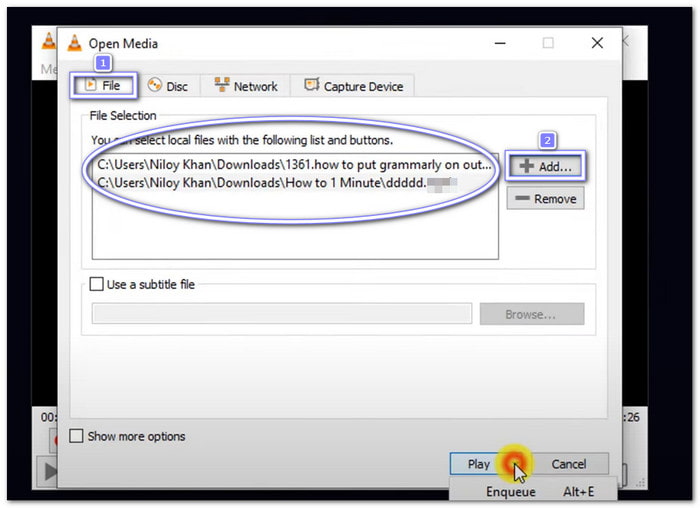Minimize the Open Media dialog
The height and width of the screenshot is (508, 700).
click(x=500, y=43)
